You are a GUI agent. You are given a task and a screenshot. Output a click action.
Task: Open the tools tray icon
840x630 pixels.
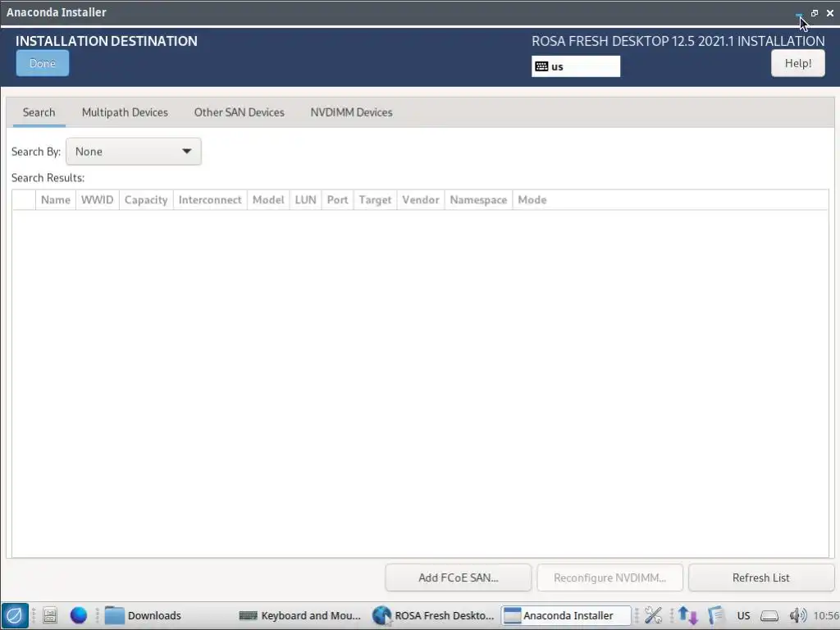click(x=653, y=615)
